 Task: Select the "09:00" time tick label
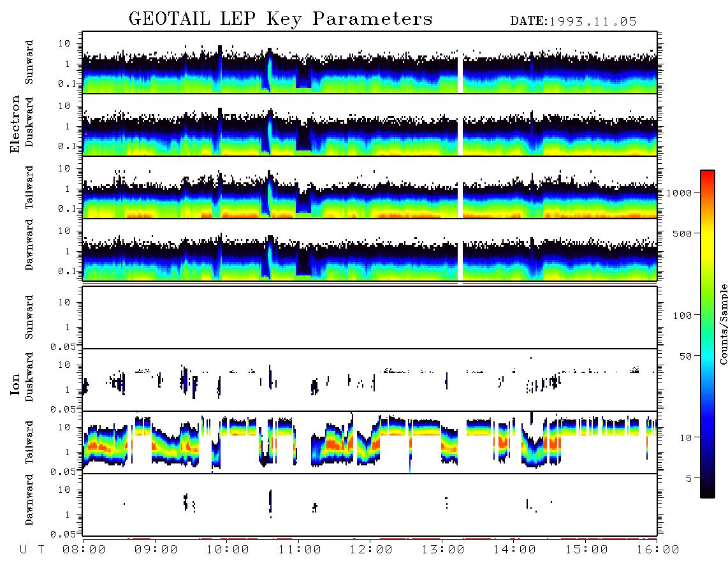(156, 550)
